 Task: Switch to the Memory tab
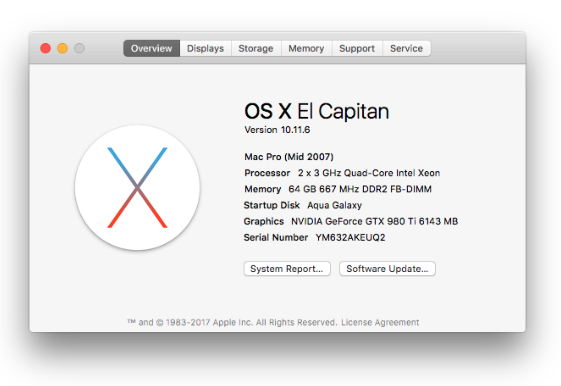click(x=306, y=48)
